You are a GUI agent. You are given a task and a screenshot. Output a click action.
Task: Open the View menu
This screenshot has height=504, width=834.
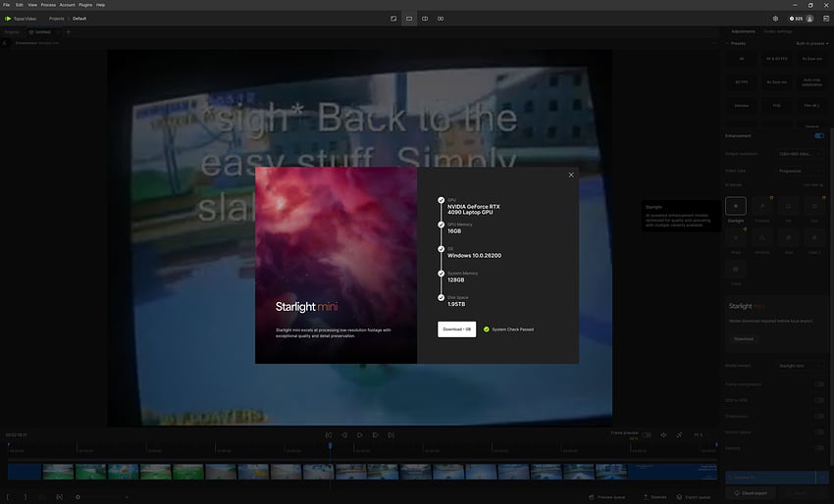click(32, 5)
